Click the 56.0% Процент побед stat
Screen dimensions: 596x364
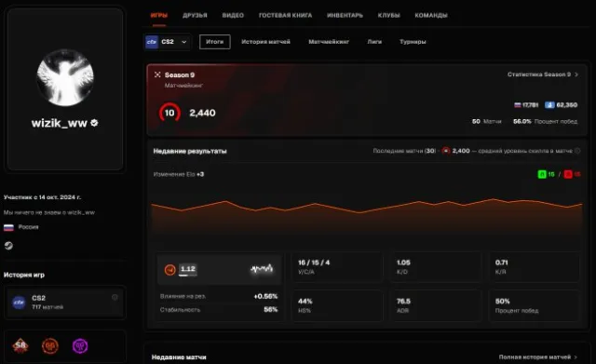tap(545, 122)
